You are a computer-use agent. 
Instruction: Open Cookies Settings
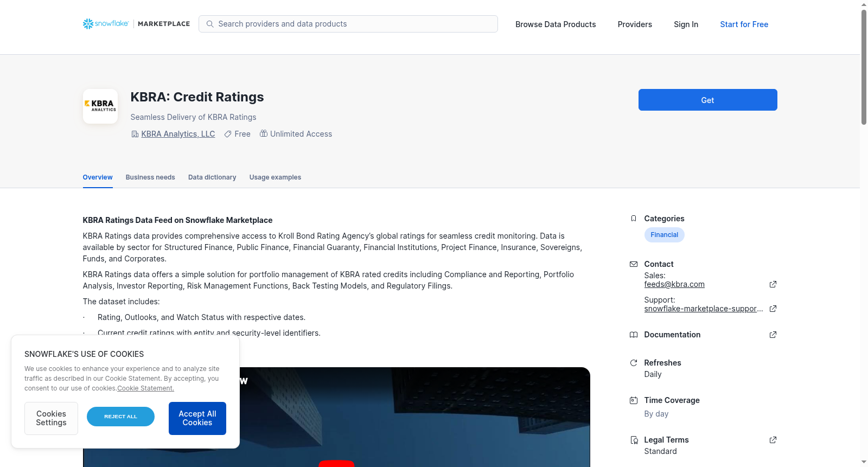51,418
